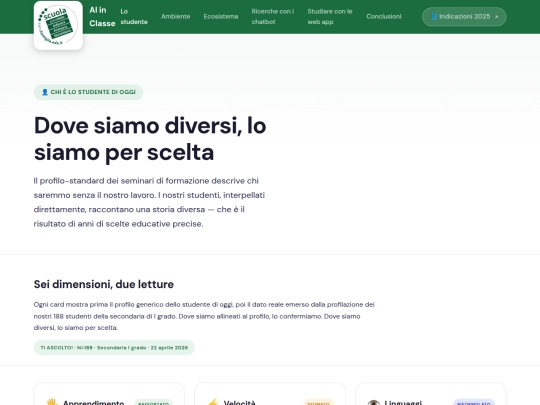The height and width of the screenshot is (405, 540).
Task: Click the lightning icon on Velocità card
Action: 212,402
